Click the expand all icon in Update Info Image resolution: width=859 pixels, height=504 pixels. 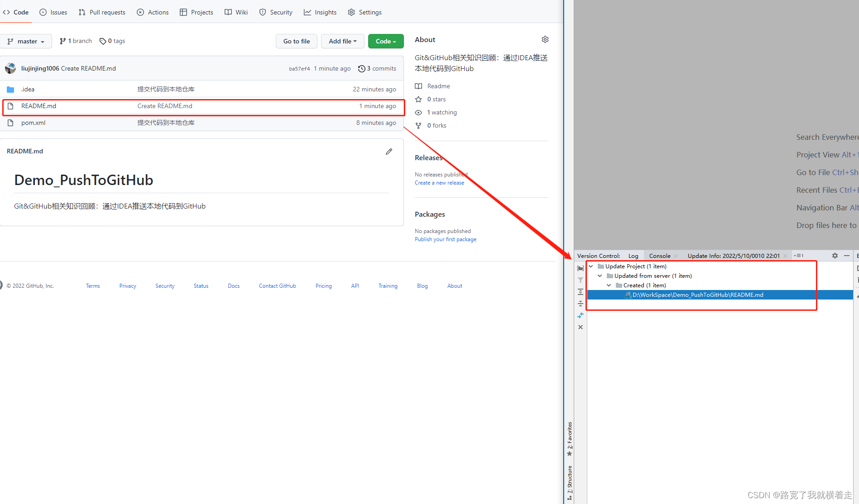(x=581, y=292)
